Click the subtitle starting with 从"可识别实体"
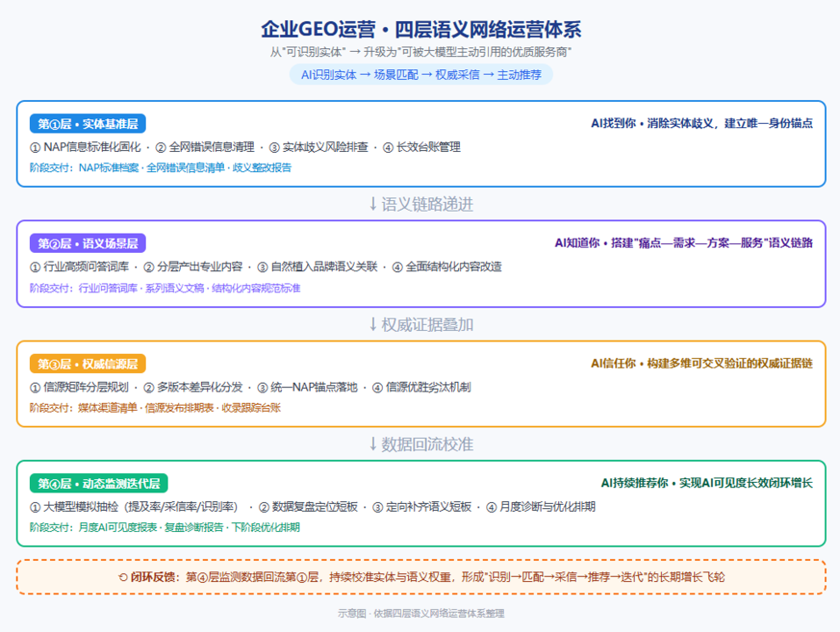The width and height of the screenshot is (840, 632). (x=421, y=52)
